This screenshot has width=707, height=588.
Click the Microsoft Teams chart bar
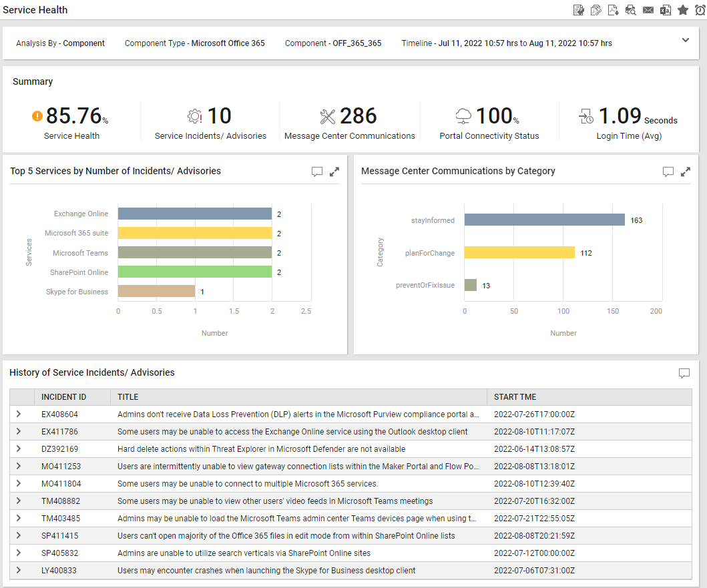click(x=195, y=252)
